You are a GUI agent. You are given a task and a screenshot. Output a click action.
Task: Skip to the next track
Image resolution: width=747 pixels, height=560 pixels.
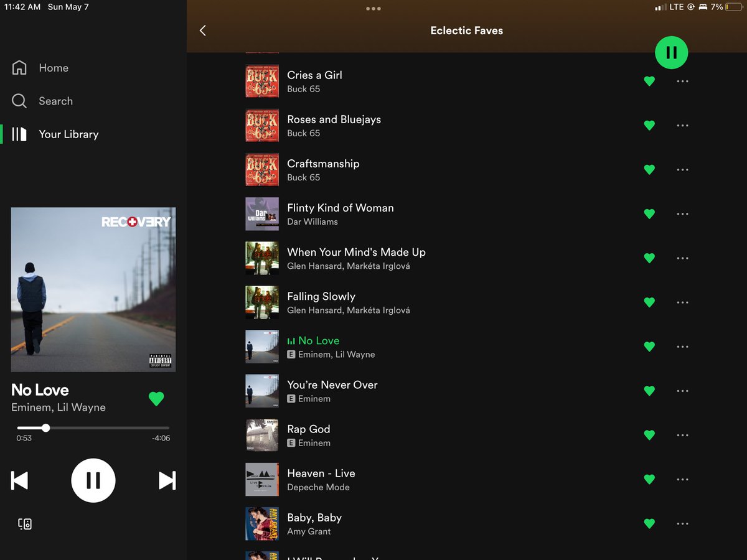167,480
